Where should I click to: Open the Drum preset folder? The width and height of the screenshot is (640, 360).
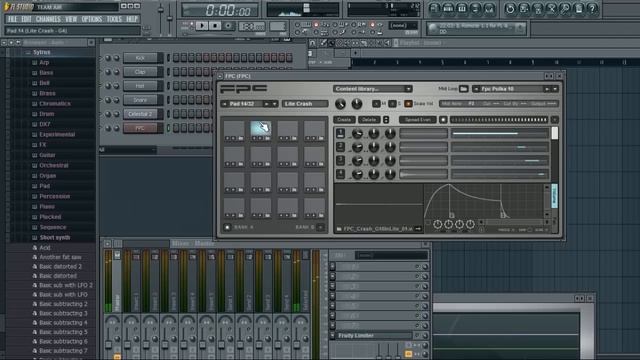coord(47,114)
